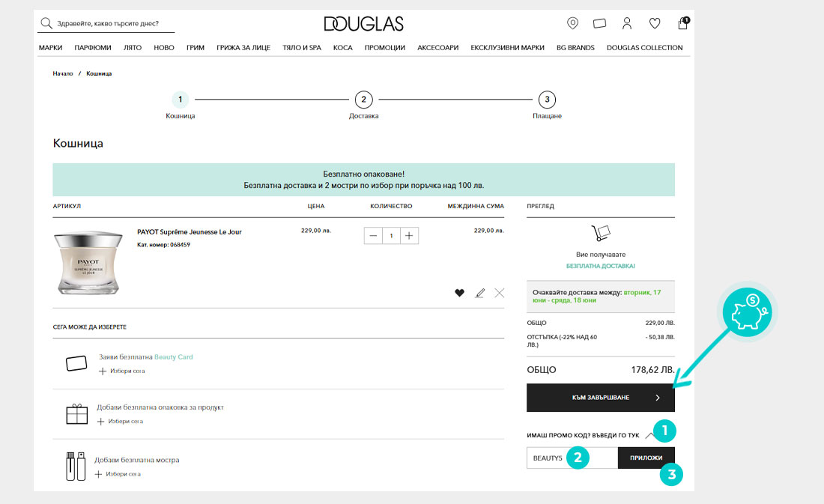Open the ПАРФЮМИ menu
Viewport: 824px width, 504px height.
coord(93,47)
